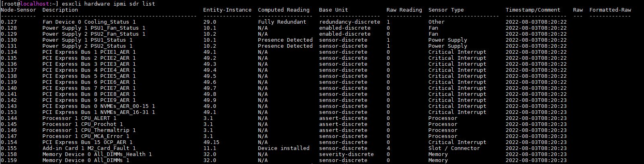
Task: Click the Timestamp/Comment column header
Action: click(x=533, y=10)
